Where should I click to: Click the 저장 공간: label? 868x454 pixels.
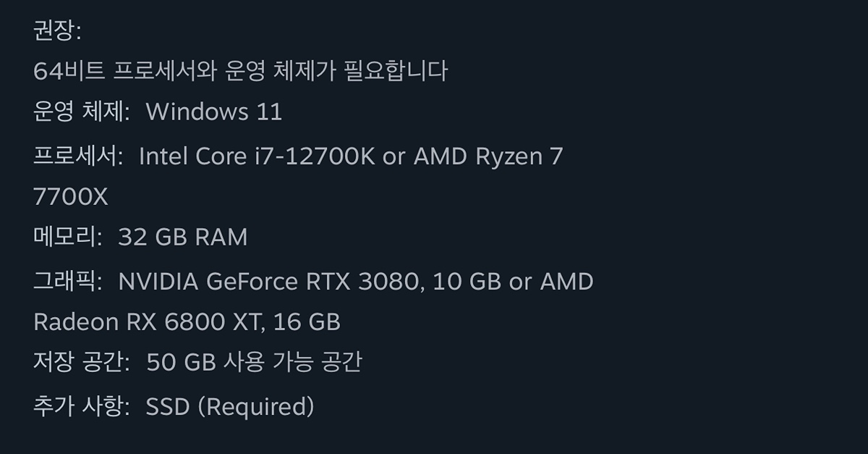coord(82,362)
